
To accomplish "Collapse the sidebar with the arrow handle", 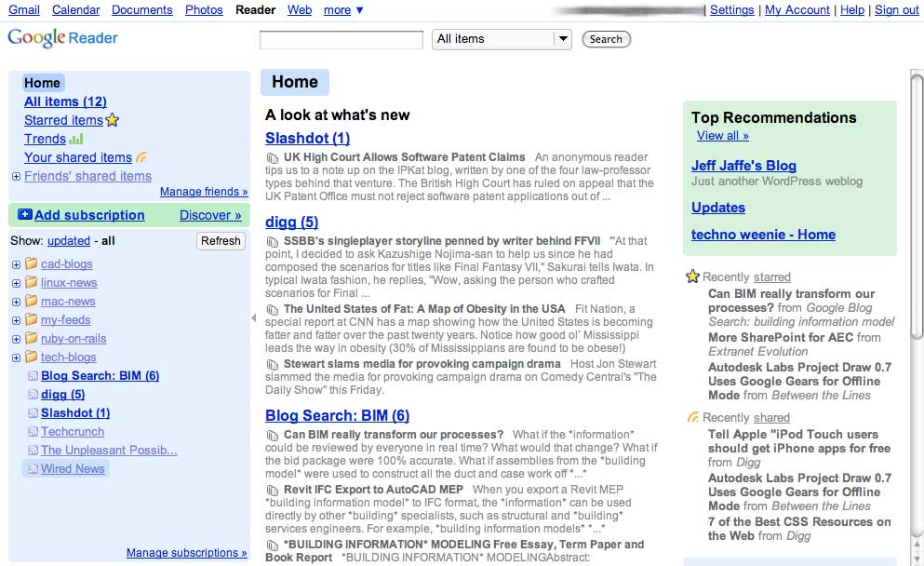I will point(254,317).
